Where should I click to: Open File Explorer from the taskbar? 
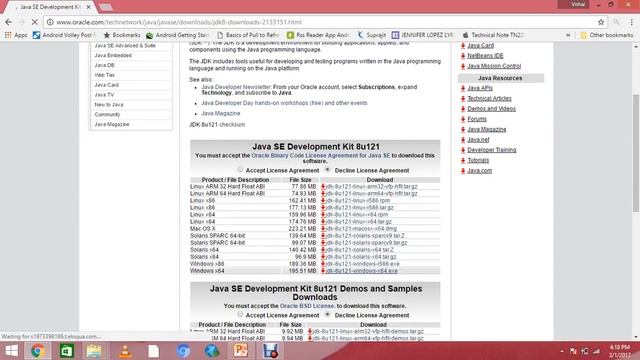point(94,351)
